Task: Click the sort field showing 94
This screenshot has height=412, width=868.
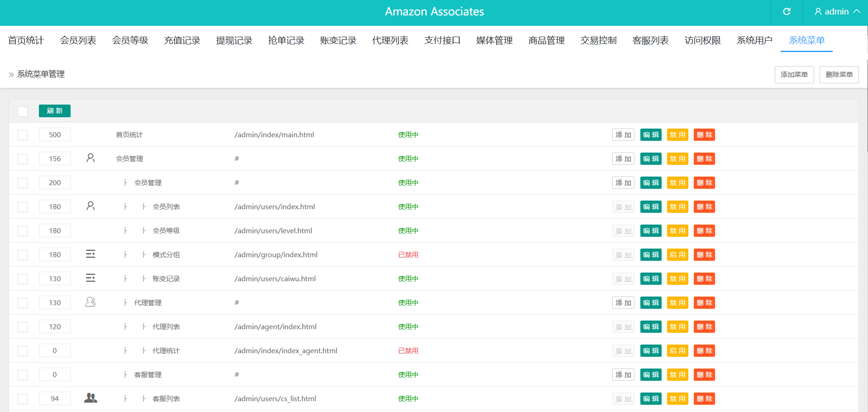Action: (x=55, y=399)
